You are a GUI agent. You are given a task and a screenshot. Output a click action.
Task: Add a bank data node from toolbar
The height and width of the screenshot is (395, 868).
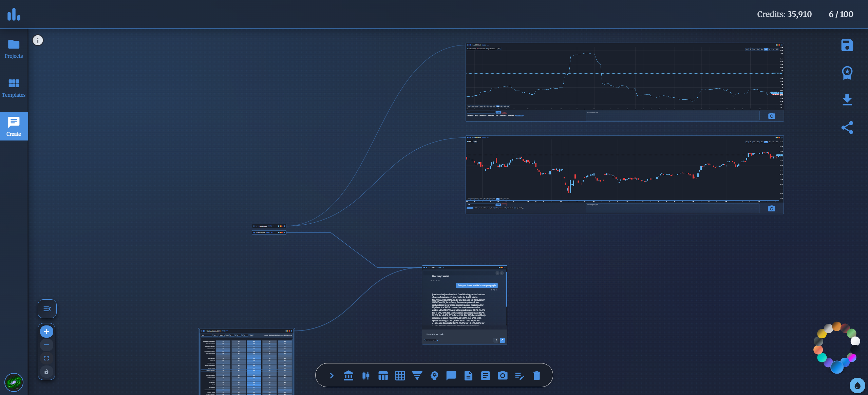pyautogui.click(x=348, y=375)
